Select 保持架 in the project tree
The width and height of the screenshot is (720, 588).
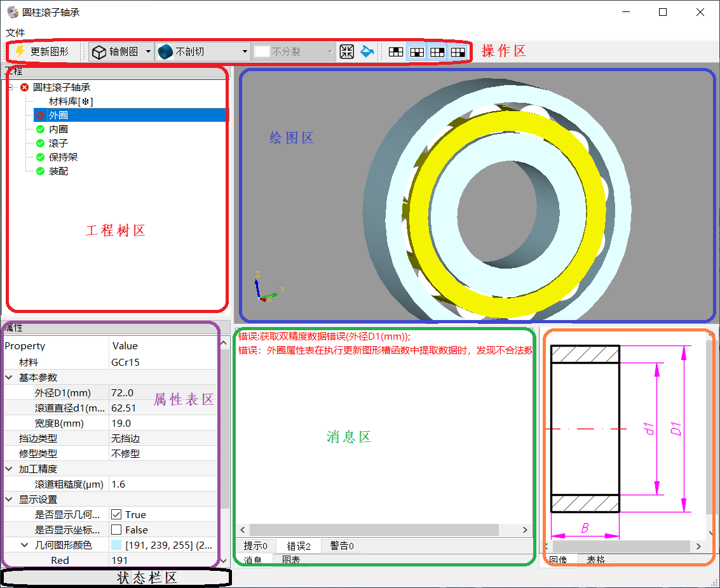pos(63,157)
